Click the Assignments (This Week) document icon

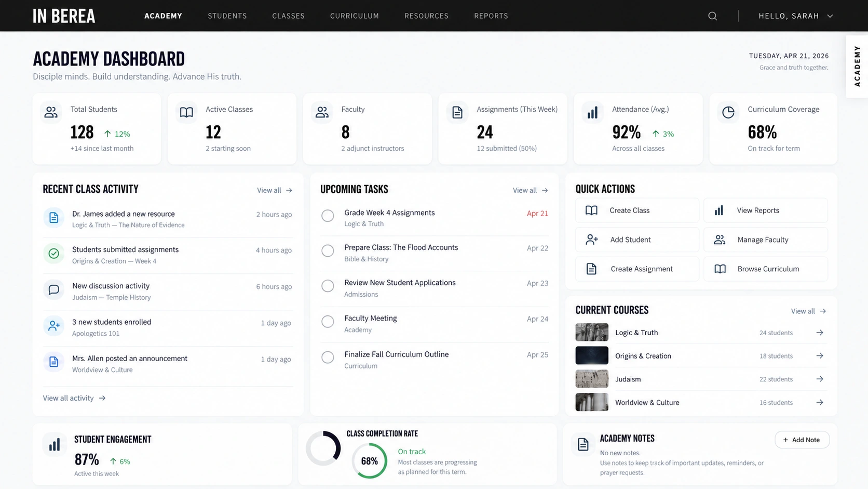(x=457, y=112)
